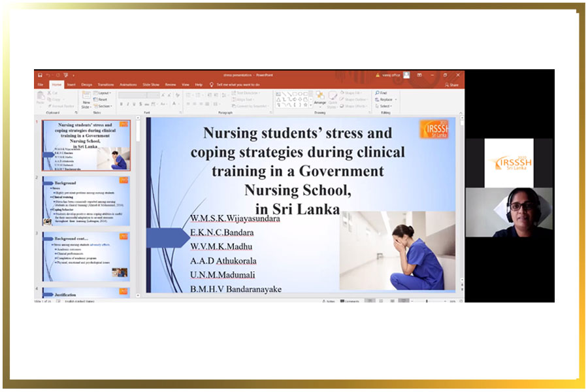Click the account profile picture icon
This screenshot has width=588, height=392.
pyautogui.click(x=406, y=75)
